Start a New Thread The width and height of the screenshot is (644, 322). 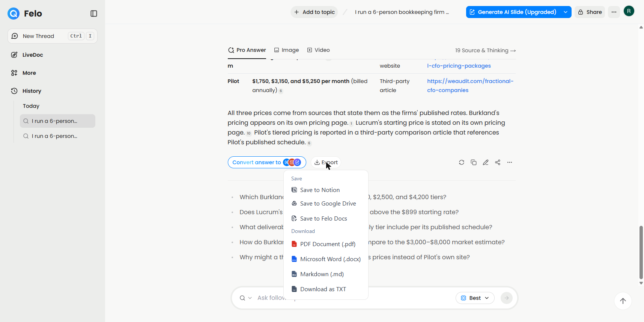click(53, 36)
